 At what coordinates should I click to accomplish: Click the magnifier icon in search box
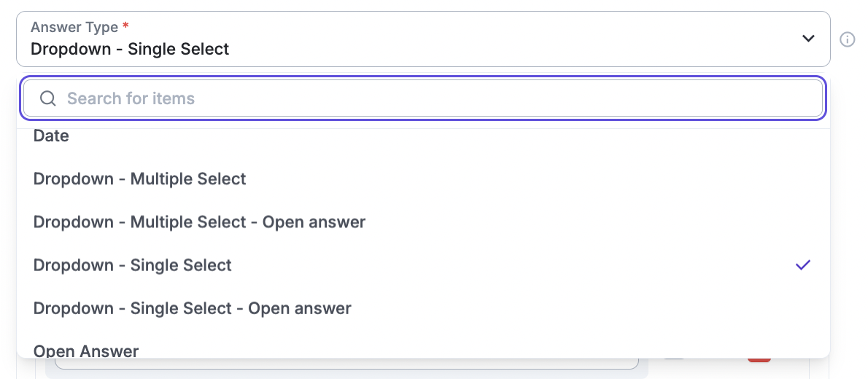[x=48, y=98]
